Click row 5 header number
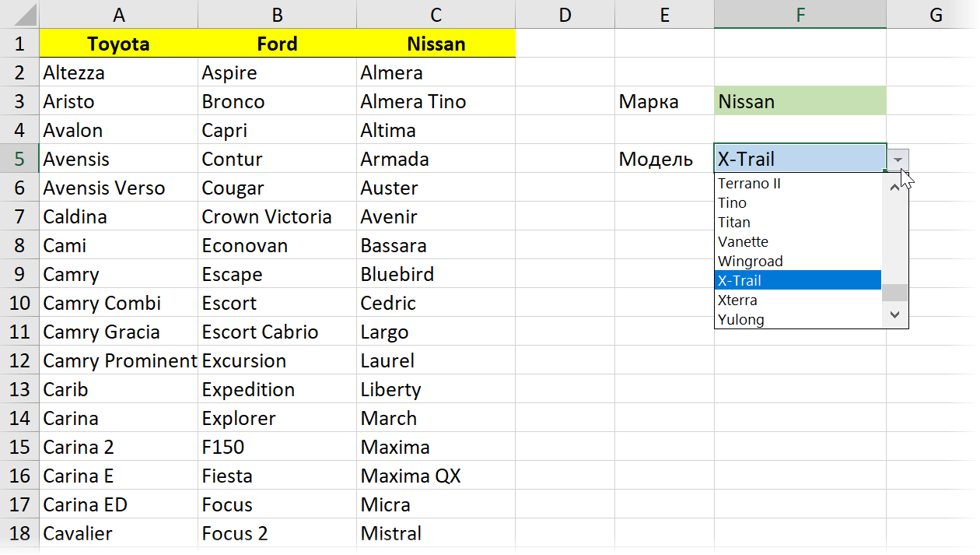This screenshot has width=980, height=555. [19, 159]
